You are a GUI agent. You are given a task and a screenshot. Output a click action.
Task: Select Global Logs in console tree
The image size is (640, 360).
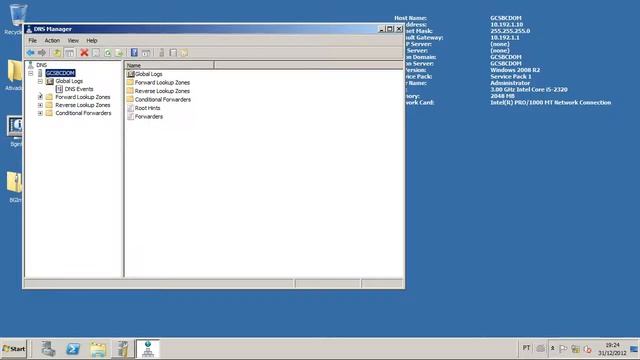point(69,81)
